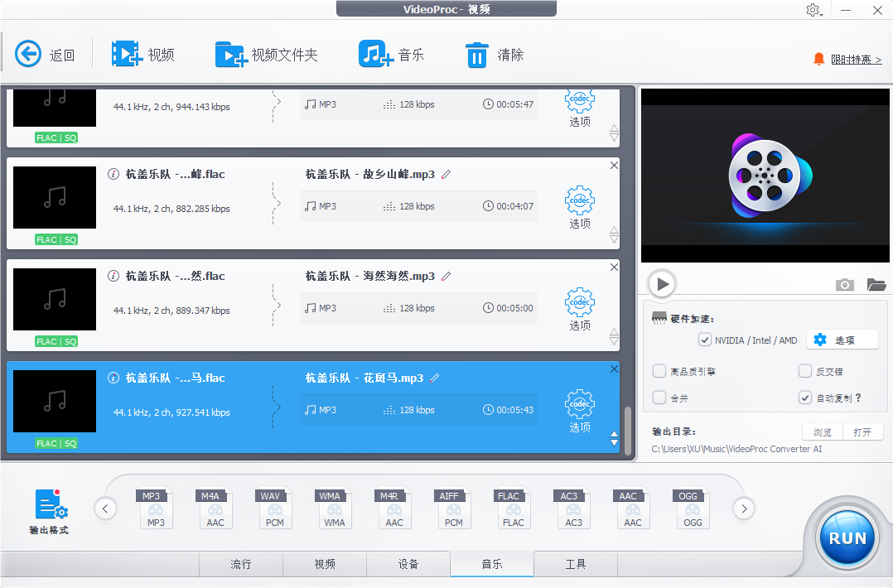Select the MP3 output format icon
Image resolution: width=893 pixels, height=588 pixels.
156,507
